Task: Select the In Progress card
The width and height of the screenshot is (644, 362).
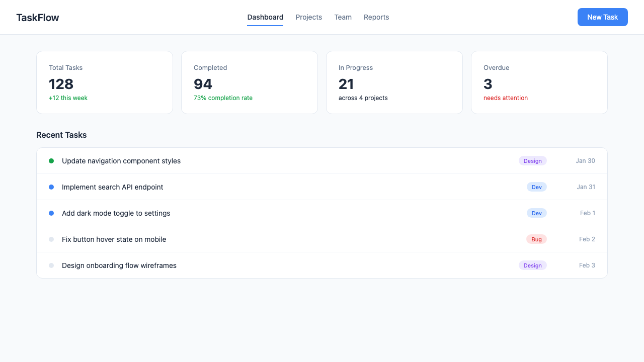Action: click(x=394, y=82)
